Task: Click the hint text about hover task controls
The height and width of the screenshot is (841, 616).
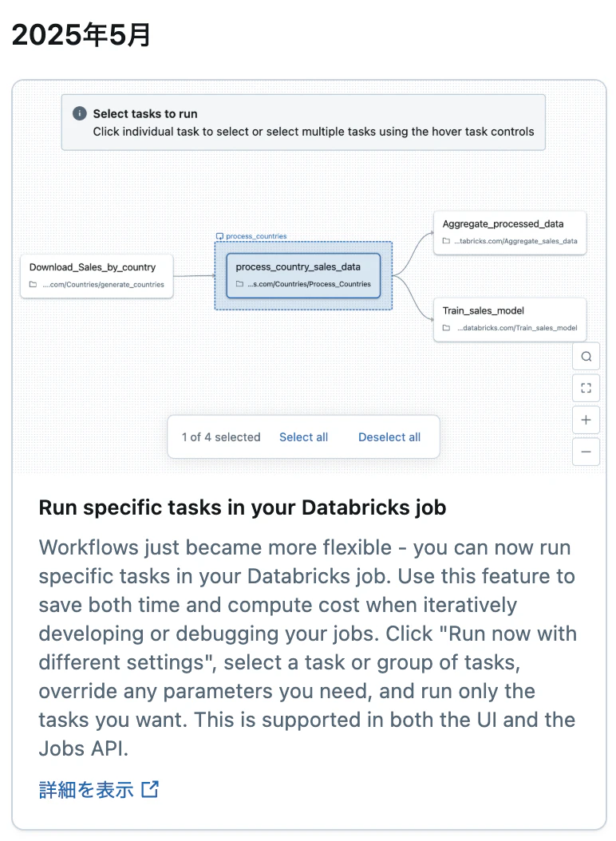Action: [314, 132]
